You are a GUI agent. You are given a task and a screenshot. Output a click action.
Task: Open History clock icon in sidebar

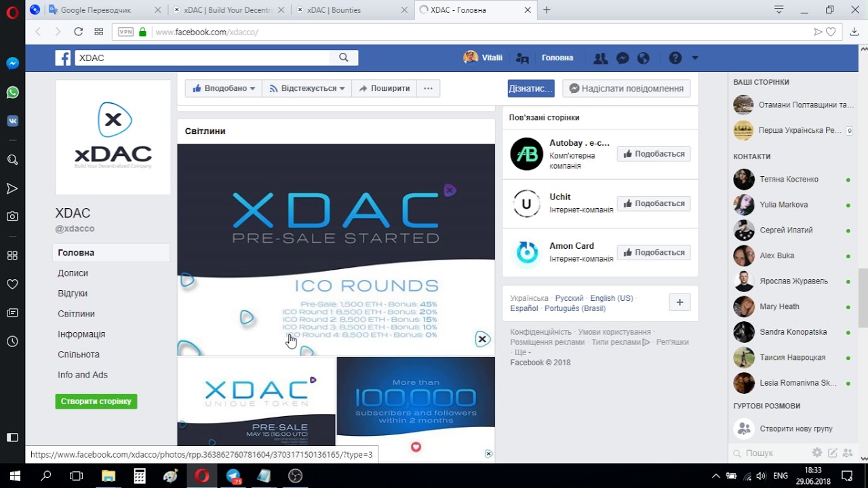(12, 342)
